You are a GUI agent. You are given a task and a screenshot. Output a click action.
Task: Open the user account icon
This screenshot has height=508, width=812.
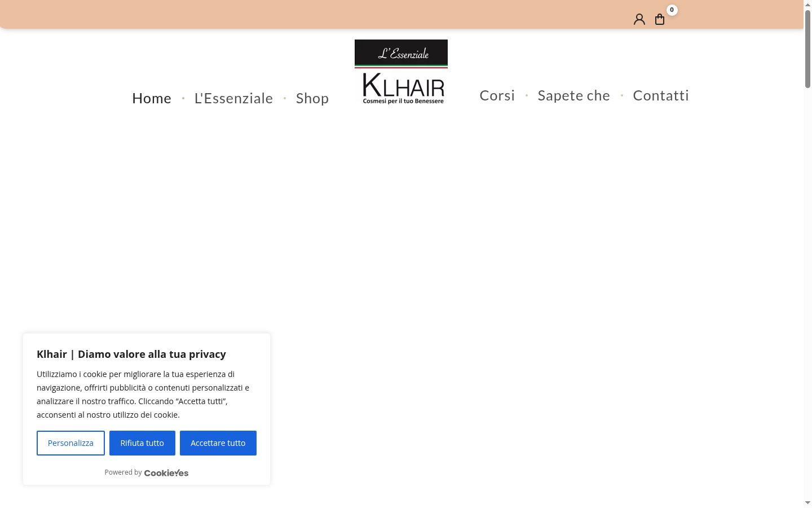[639, 20]
